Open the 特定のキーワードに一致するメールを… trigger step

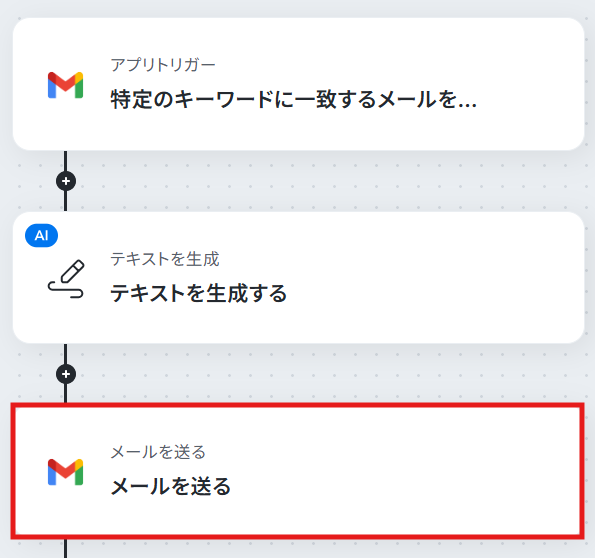(x=293, y=99)
